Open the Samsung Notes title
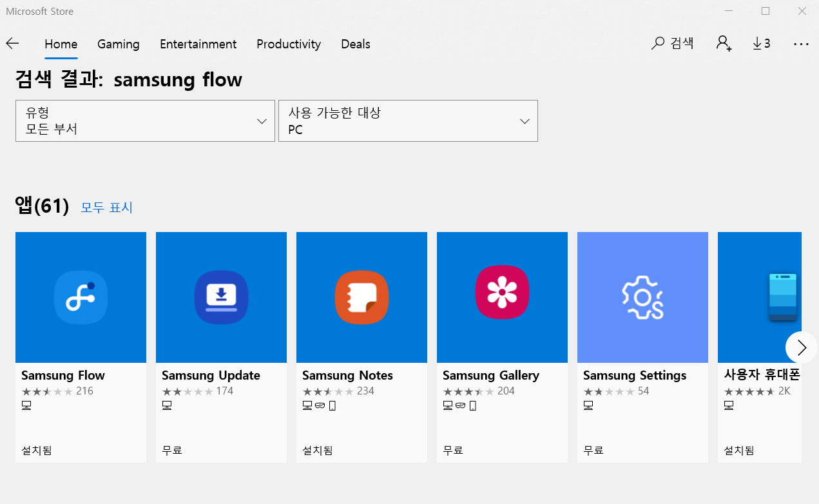This screenshot has width=819, height=504. [347, 375]
